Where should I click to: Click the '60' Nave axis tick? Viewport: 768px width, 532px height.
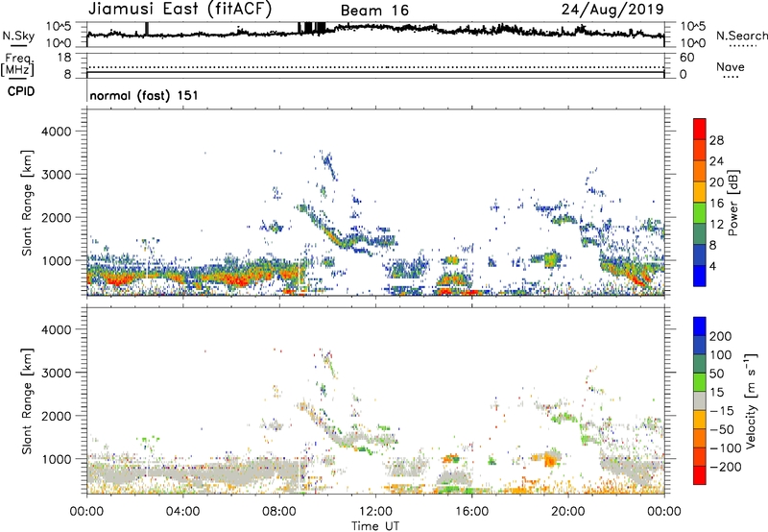686,58
